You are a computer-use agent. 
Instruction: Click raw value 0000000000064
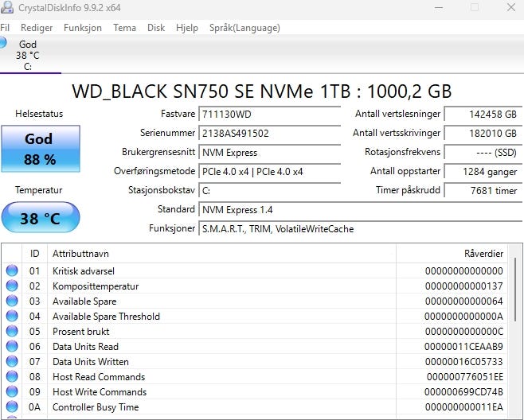(463, 301)
